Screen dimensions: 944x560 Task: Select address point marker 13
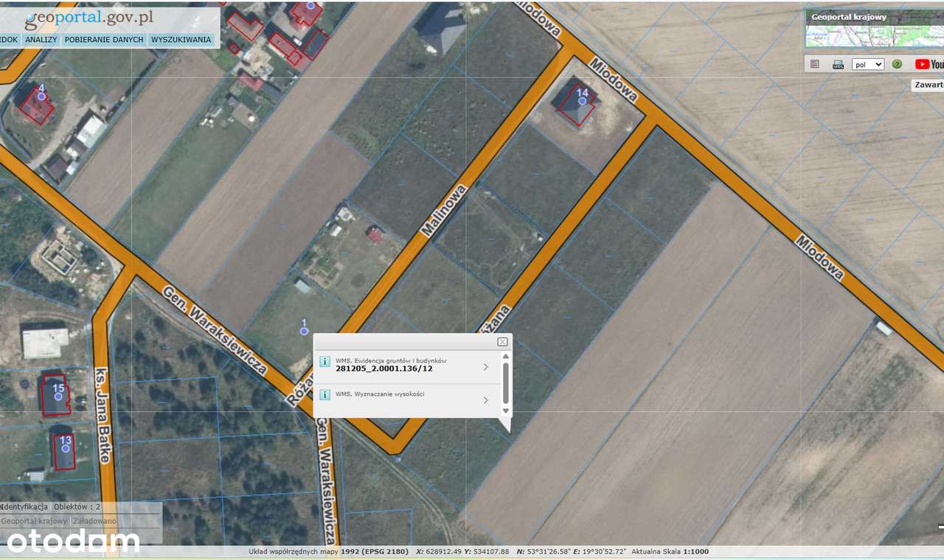66,448
